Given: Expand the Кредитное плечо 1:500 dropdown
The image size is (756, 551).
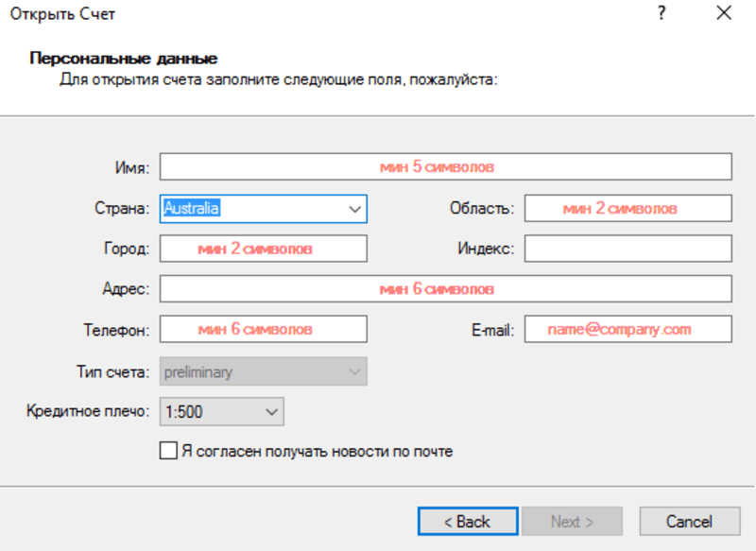Looking at the screenshot, I should (222, 412).
